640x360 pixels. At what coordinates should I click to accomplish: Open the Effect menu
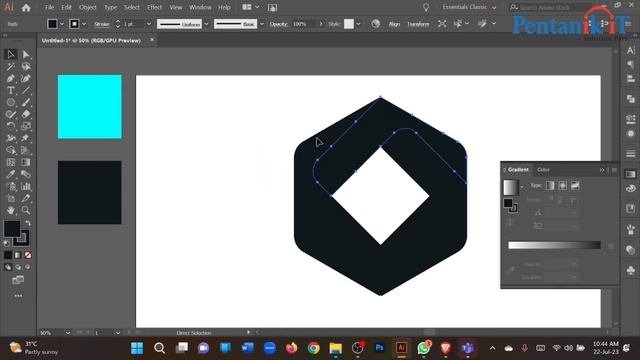click(x=154, y=7)
